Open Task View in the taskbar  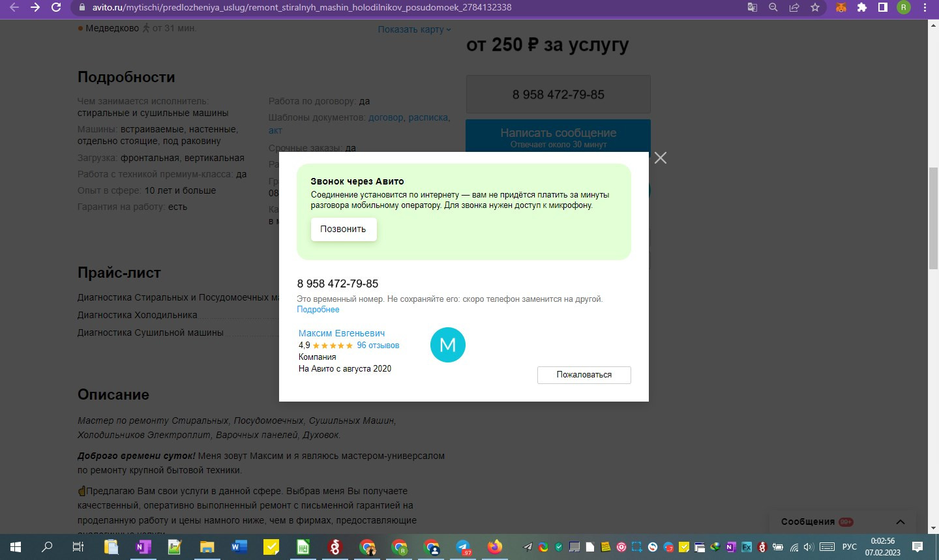tap(78, 547)
